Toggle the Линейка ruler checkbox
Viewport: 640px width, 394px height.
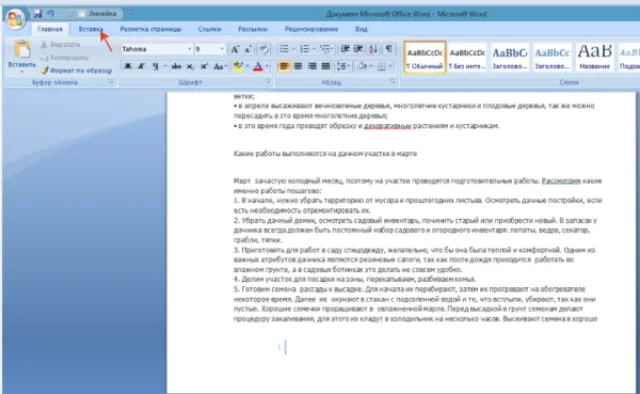(82, 13)
